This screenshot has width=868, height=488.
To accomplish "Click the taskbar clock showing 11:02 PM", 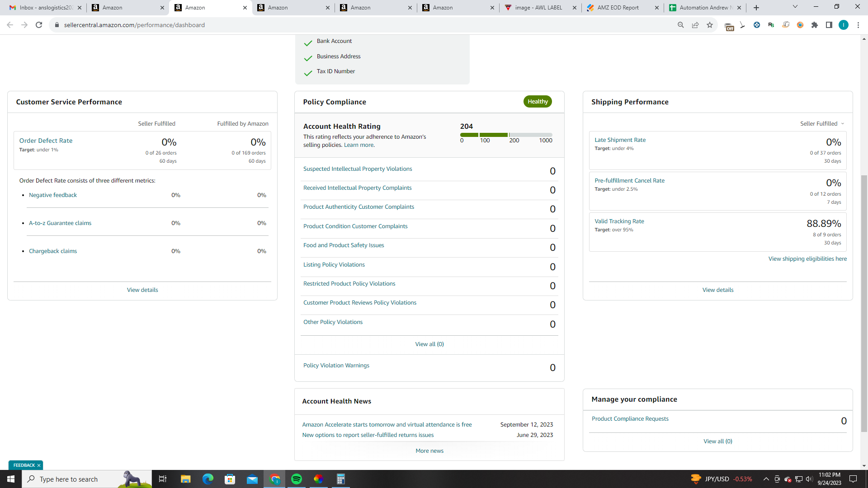I will pyautogui.click(x=829, y=479).
